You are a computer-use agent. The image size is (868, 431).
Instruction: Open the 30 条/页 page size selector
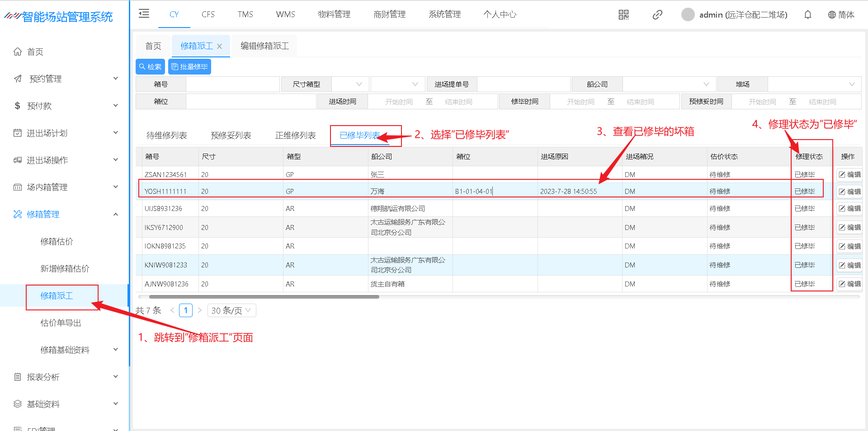pyautogui.click(x=231, y=310)
